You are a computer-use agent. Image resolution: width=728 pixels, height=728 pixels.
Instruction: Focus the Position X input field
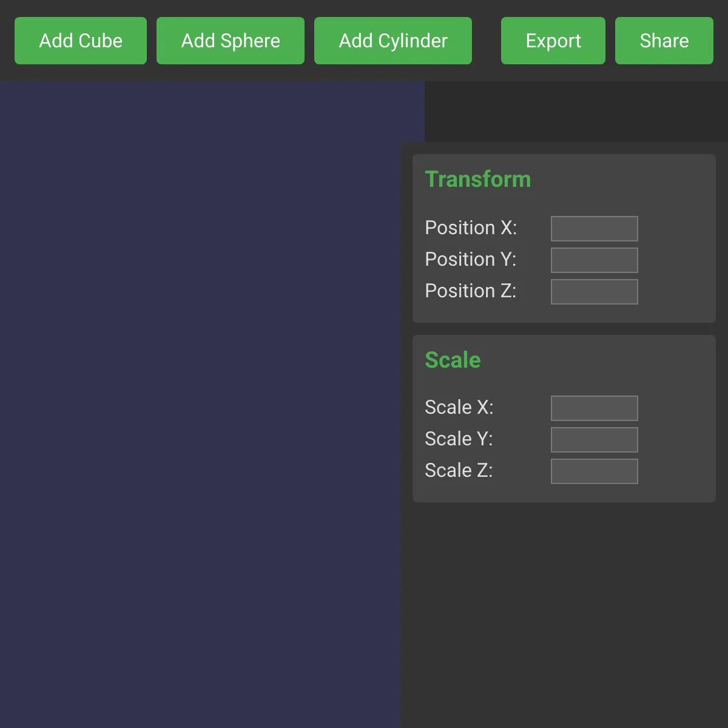coord(595,229)
